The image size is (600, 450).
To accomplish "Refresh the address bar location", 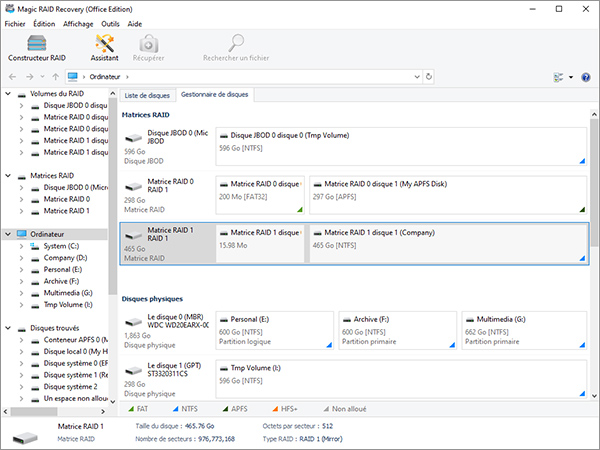I will coord(429,77).
